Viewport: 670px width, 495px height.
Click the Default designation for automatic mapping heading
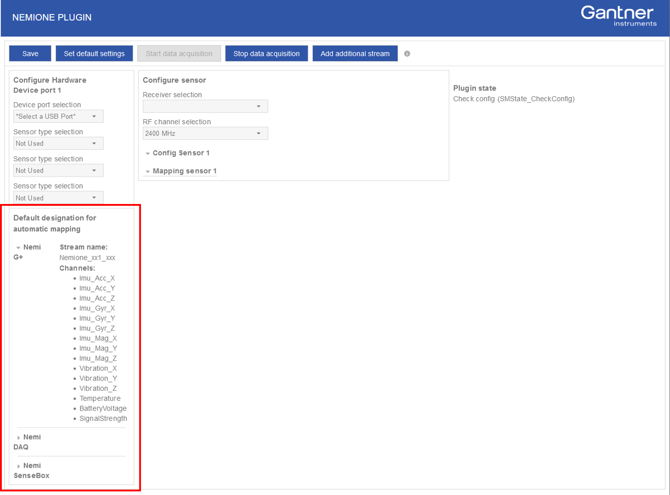pyautogui.click(x=55, y=223)
